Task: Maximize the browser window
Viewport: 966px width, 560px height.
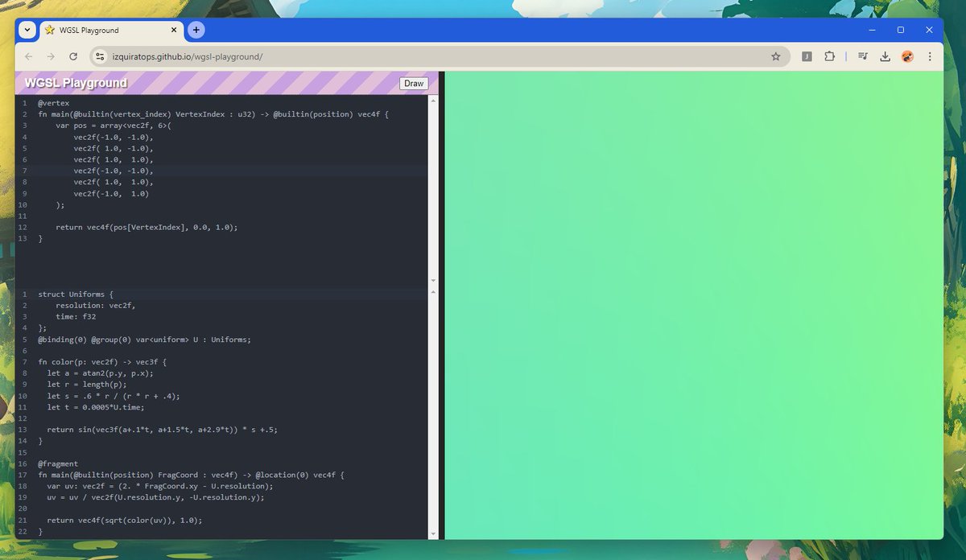Action: [900, 30]
